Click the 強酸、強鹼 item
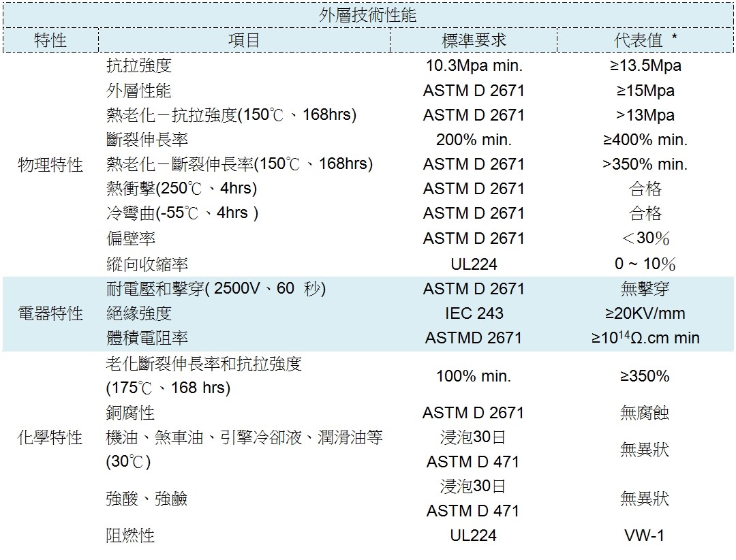This screenshot has height=560, width=736. click(147, 499)
